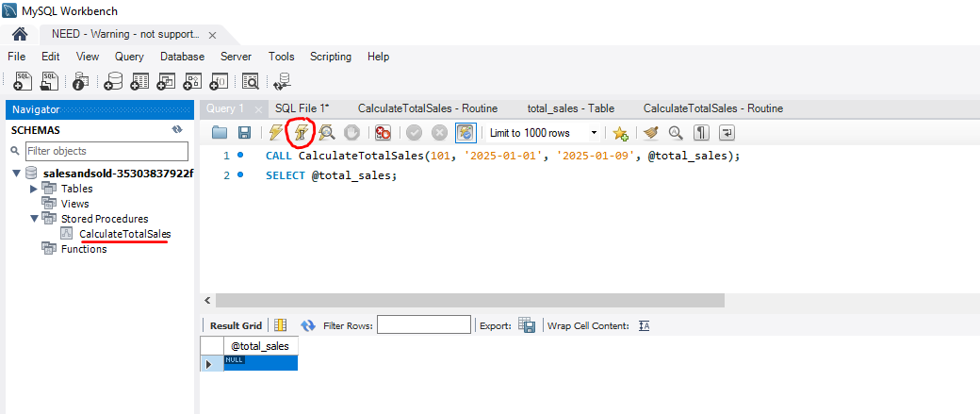Select the CalculateTotalSales stored procedure
The image size is (980, 414).
coord(125,234)
